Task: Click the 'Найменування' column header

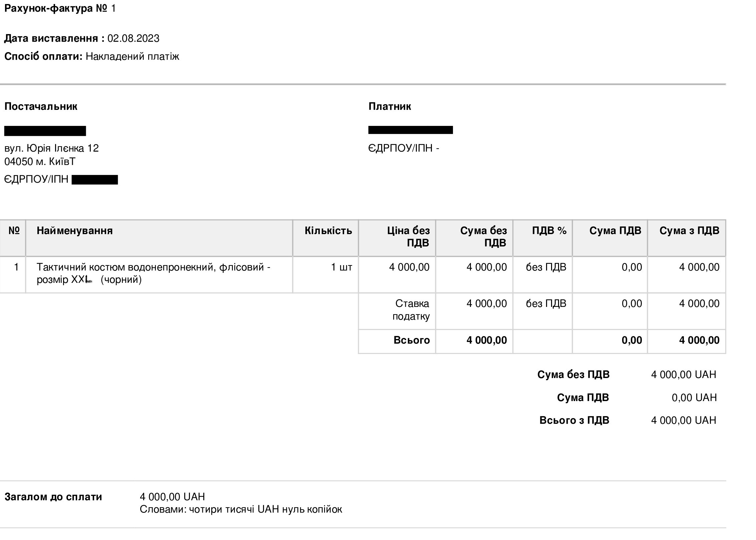Action: pos(74,231)
